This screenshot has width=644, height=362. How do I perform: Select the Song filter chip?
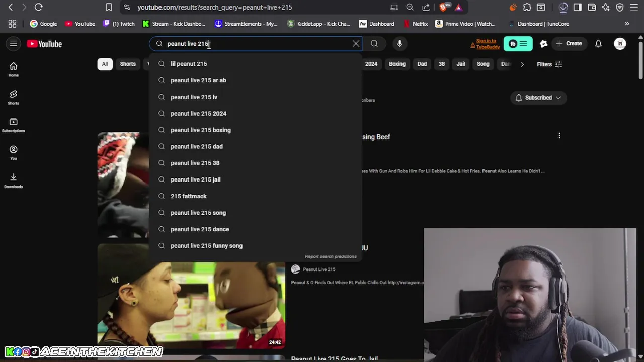483,64
